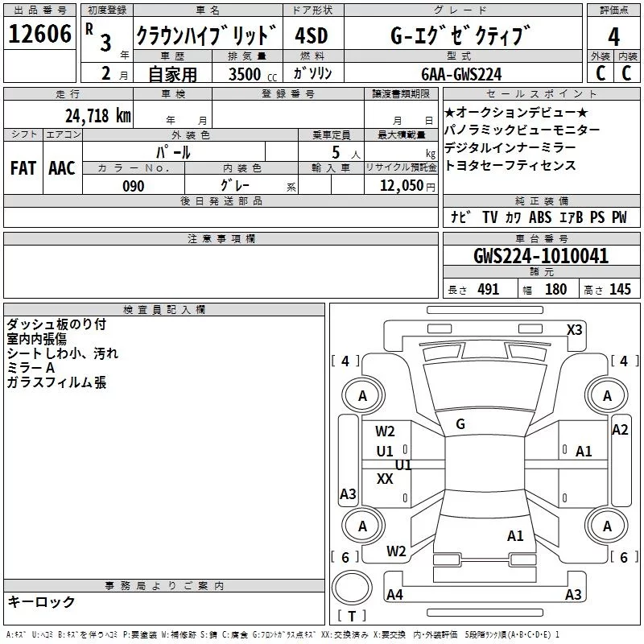Click the chassis number GWS224-1010041
The image size is (644, 644).
click(x=540, y=257)
